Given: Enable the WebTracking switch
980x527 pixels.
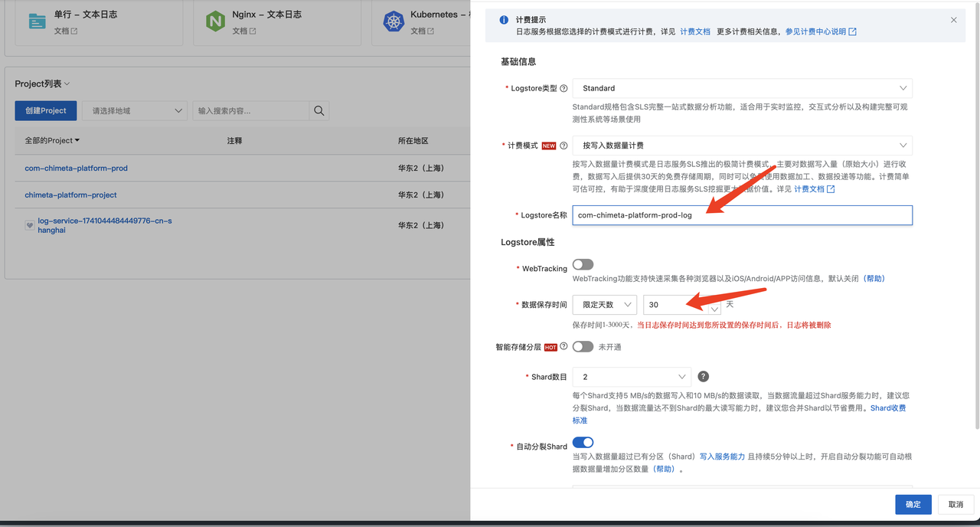Looking at the screenshot, I should click(583, 265).
